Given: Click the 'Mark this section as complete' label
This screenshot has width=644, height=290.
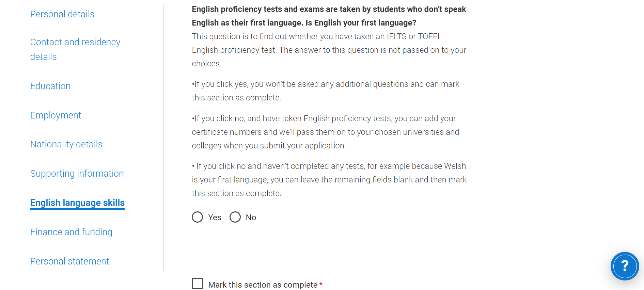Looking at the screenshot, I should coord(263,285).
